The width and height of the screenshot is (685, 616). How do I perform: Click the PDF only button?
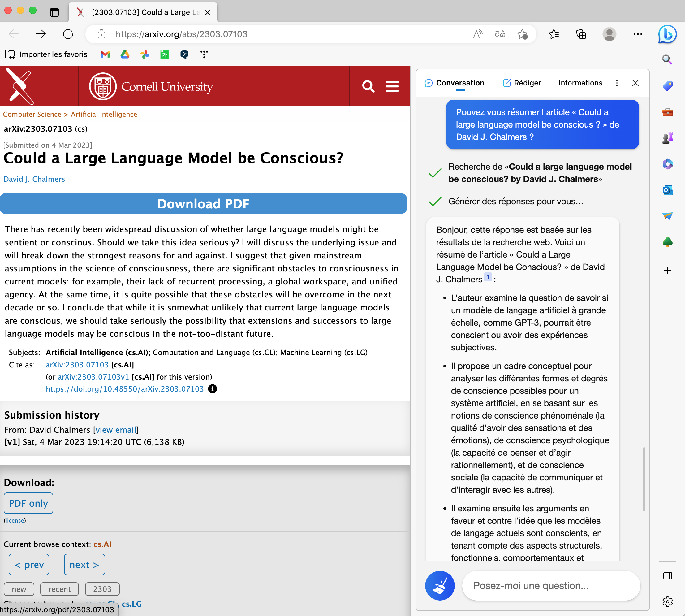click(28, 503)
